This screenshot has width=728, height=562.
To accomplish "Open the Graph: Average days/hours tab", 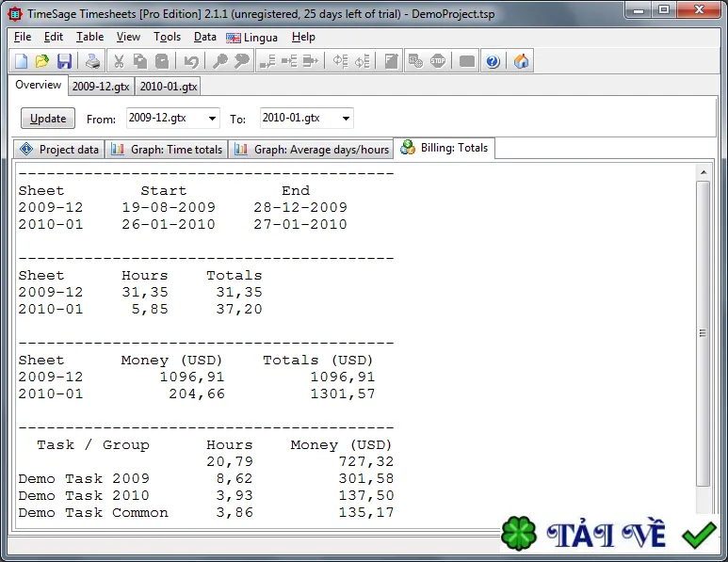I will tap(311, 150).
